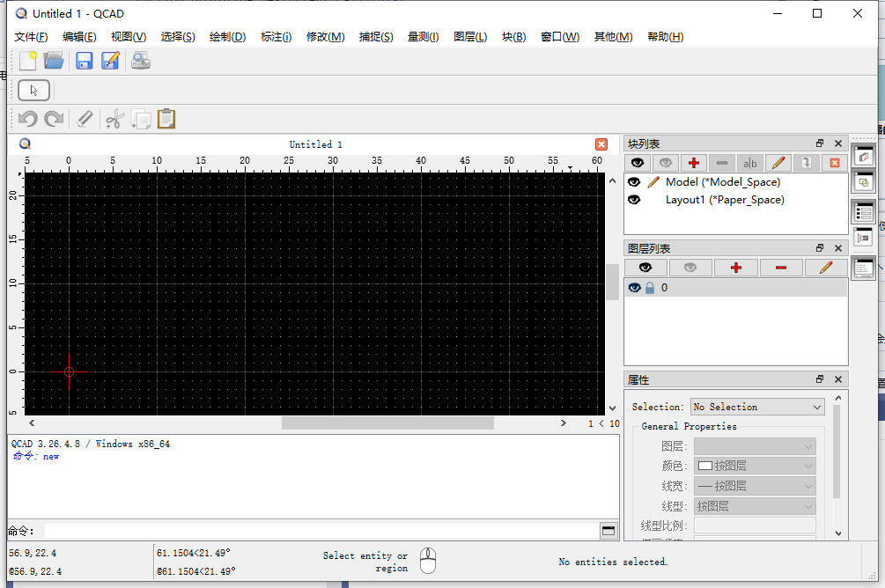This screenshot has height=588, width=885.
Task: Unlock layer 0 by clicking its padlock
Action: click(649, 287)
